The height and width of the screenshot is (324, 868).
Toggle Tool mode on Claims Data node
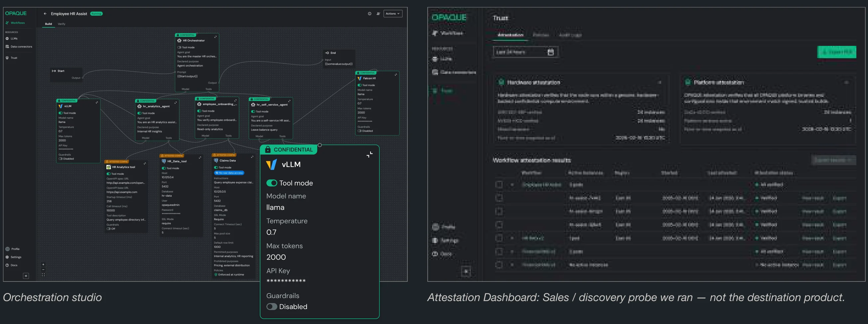tap(216, 167)
